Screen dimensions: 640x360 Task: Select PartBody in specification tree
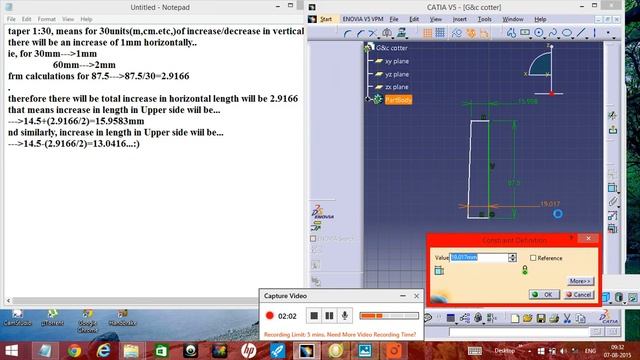pyautogui.click(x=398, y=100)
